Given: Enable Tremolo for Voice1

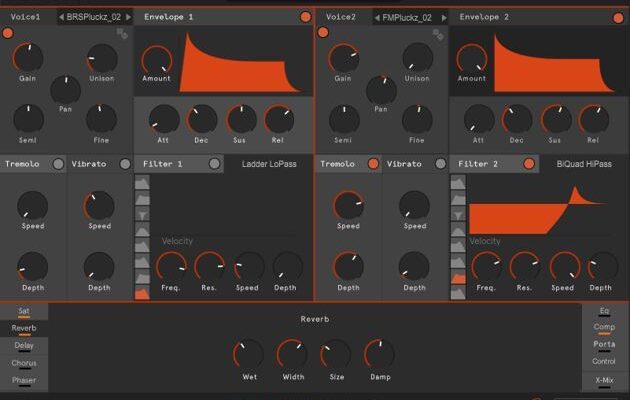Looking at the screenshot, I should pyautogui.click(x=58, y=164).
